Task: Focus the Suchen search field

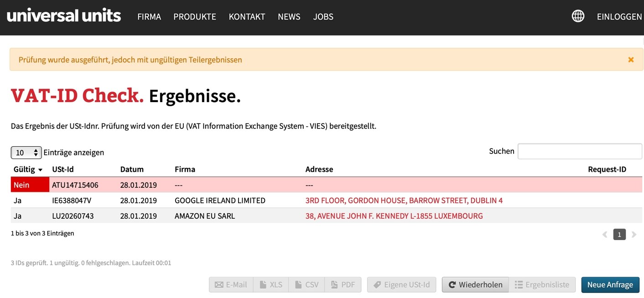Action: [580, 151]
